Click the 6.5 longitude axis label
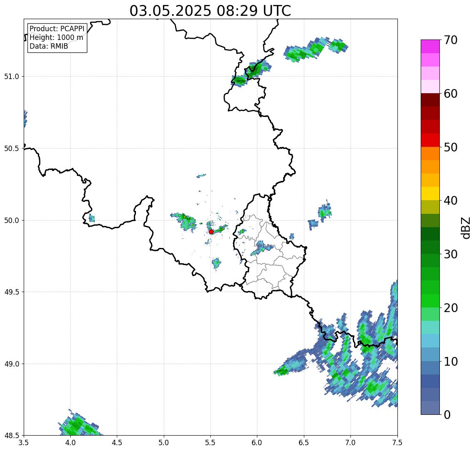The image size is (476, 451). pyautogui.click(x=304, y=443)
